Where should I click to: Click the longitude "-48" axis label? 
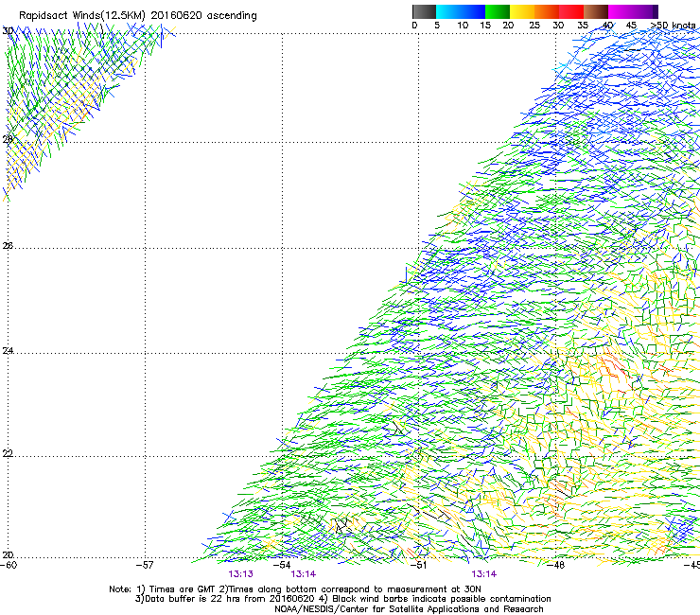(555, 565)
